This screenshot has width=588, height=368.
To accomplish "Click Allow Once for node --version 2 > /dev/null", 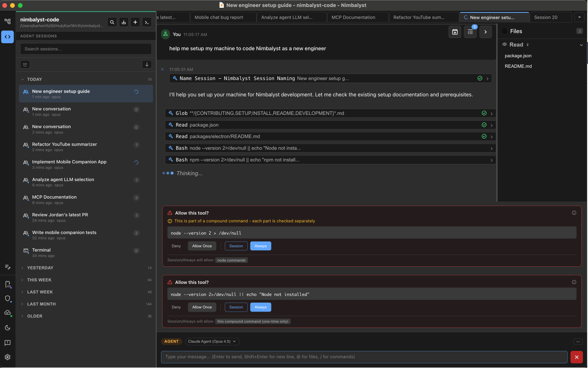I will click(x=202, y=246).
